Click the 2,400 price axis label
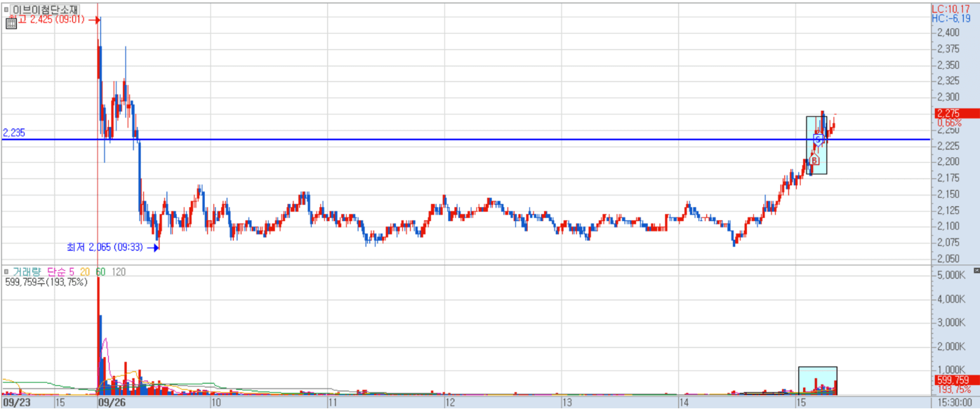Viewport: 980px width, 409px height. 949,32
